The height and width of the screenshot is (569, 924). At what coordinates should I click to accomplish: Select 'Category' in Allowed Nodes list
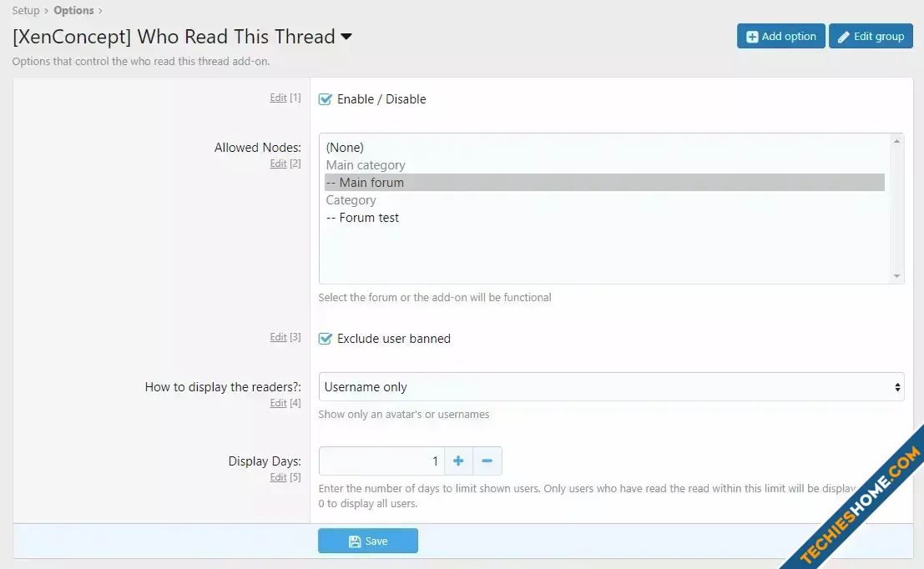click(x=604, y=200)
